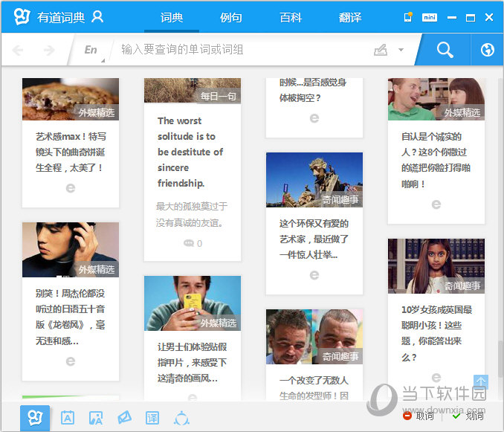The height and width of the screenshot is (432, 504).
Task: Switch to the 例句 tab
Action: point(231,17)
